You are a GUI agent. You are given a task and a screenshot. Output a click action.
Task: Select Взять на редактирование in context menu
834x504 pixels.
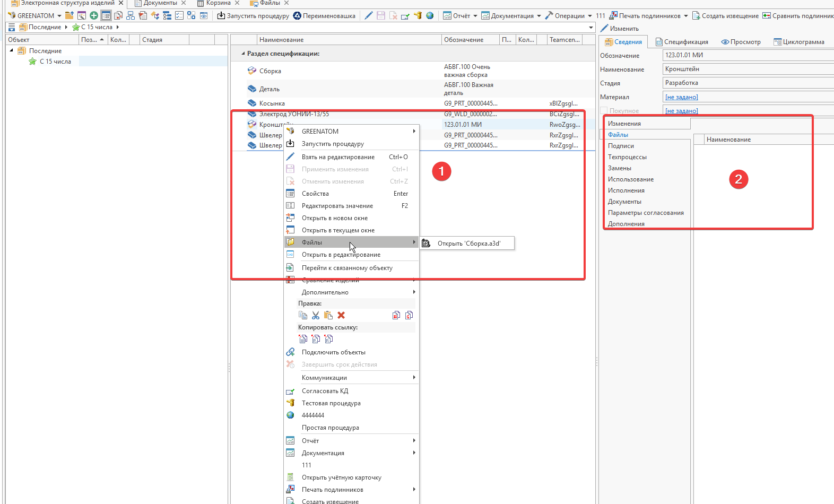click(x=338, y=157)
